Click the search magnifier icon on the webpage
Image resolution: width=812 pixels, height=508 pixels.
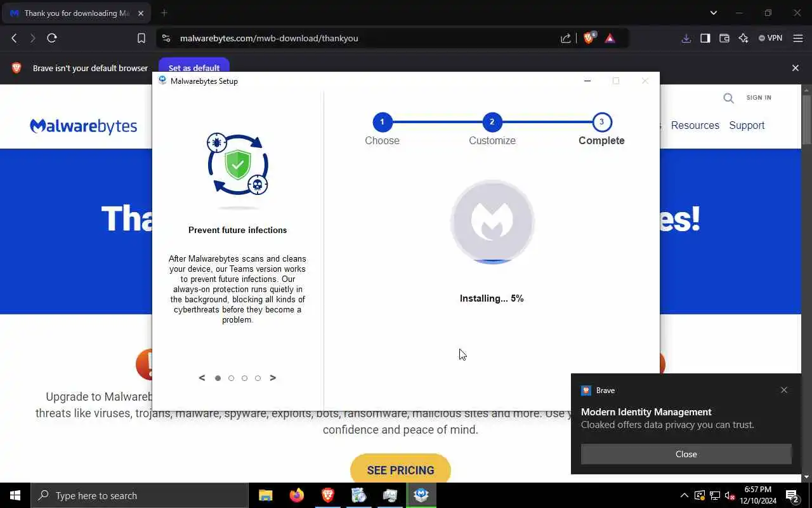click(728, 98)
